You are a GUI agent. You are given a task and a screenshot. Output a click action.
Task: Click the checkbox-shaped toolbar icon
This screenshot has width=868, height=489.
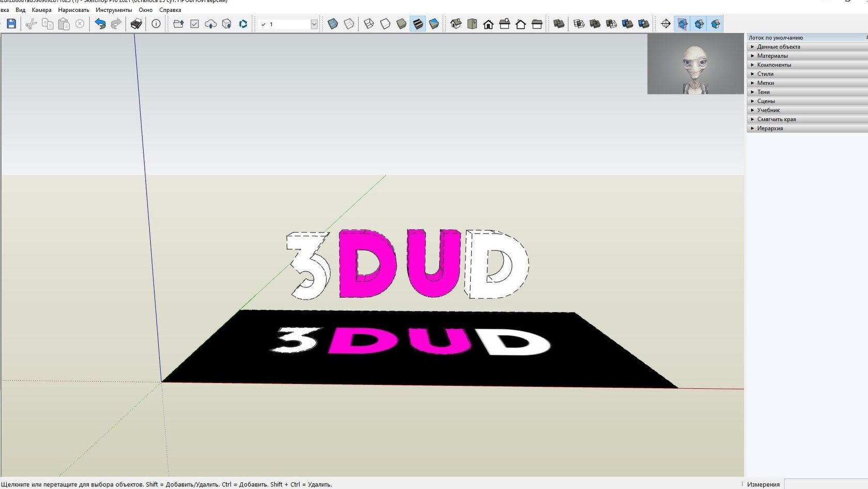[194, 24]
